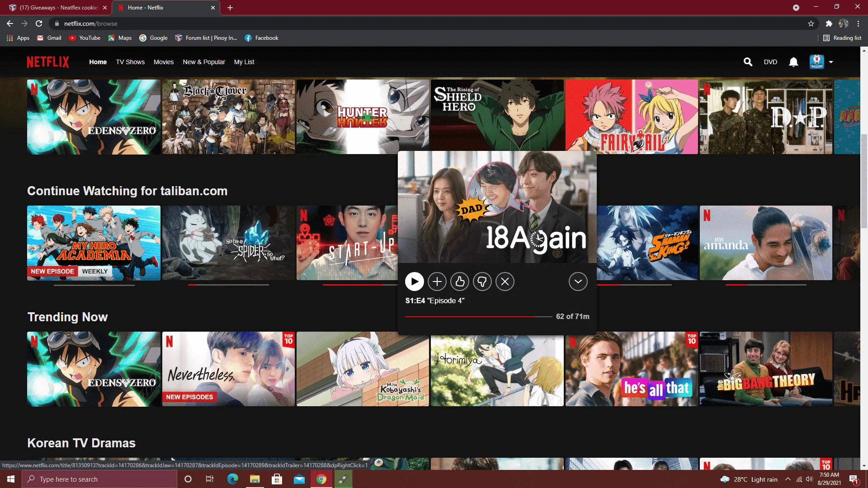868x488 pixels.
Task: Open the Maps bookmark
Action: click(120, 38)
